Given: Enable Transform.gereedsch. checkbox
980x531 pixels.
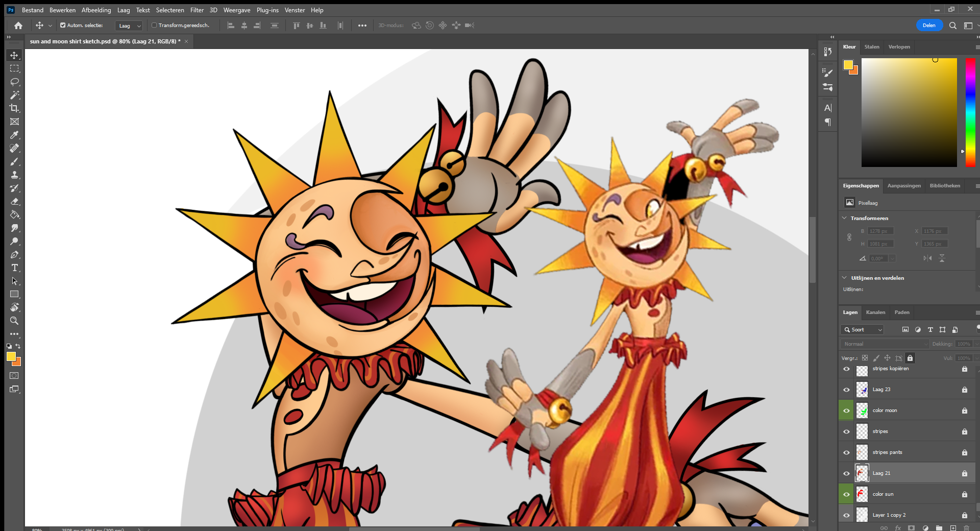Looking at the screenshot, I should [154, 25].
